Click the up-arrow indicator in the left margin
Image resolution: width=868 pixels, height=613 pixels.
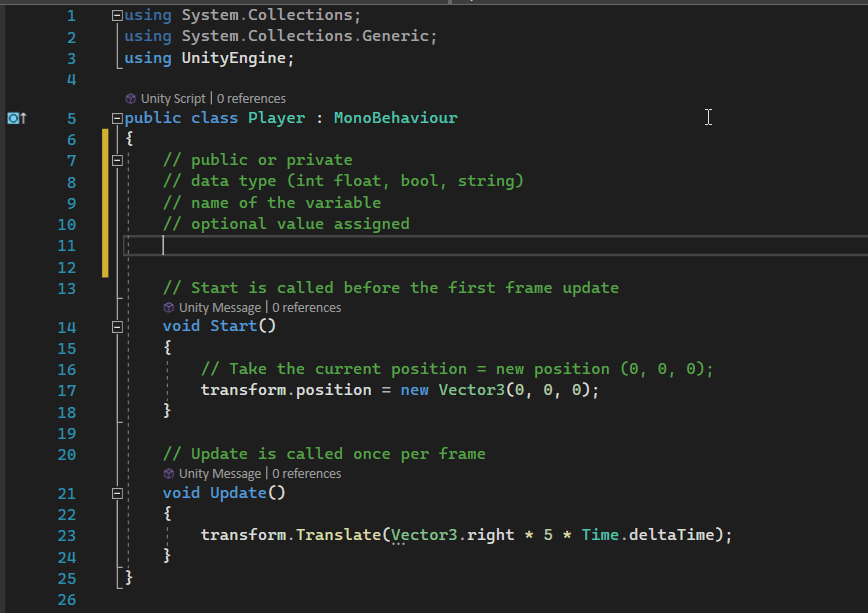[x=22, y=118]
